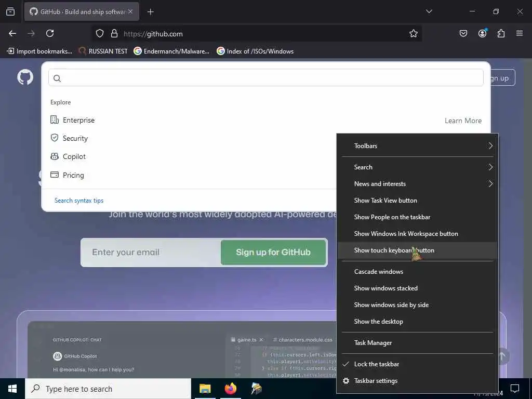
Task: Open File Explorer from taskbar
Action: coord(205,389)
